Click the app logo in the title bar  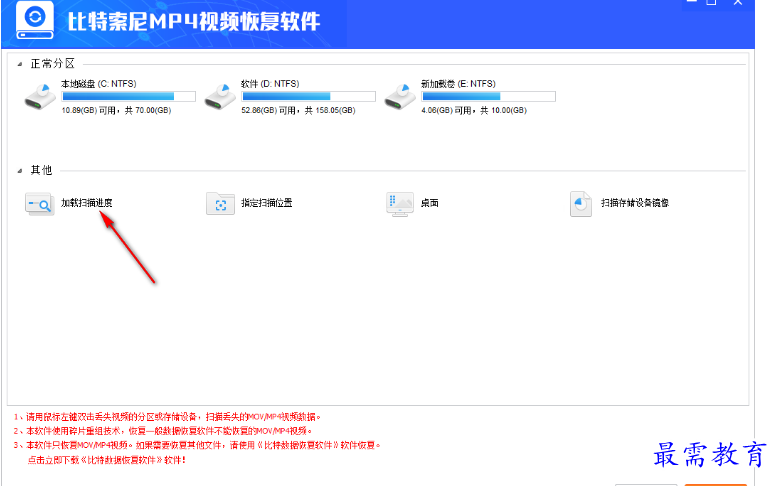click(35, 20)
